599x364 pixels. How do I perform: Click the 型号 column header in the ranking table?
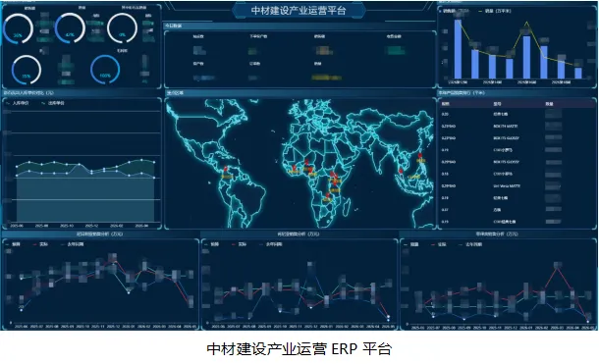coord(497,104)
